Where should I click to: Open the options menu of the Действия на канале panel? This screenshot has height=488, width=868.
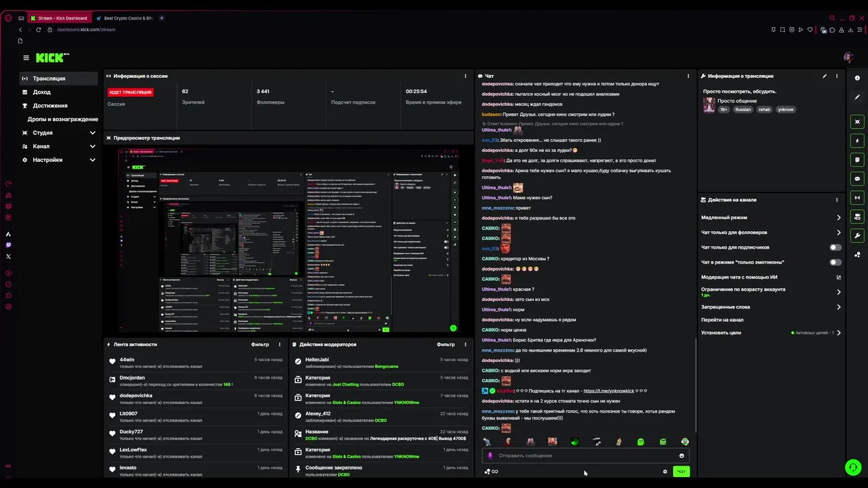coord(837,200)
